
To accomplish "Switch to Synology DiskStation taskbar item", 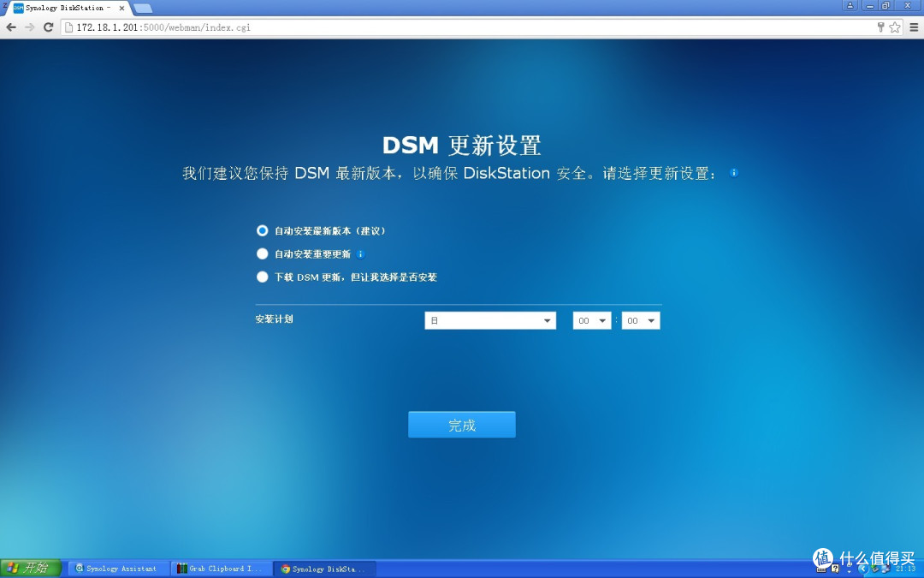I will point(325,569).
